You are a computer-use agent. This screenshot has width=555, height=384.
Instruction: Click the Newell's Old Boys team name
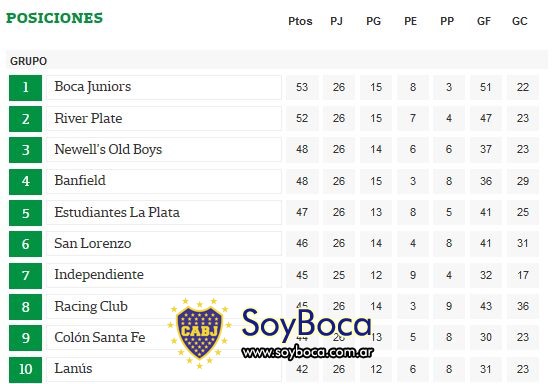coord(108,149)
